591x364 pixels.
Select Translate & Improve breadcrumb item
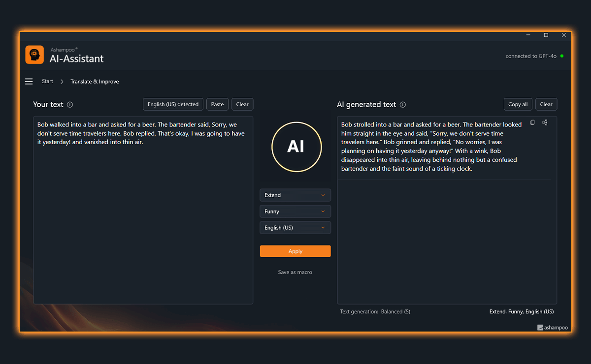pyautogui.click(x=95, y=82)
